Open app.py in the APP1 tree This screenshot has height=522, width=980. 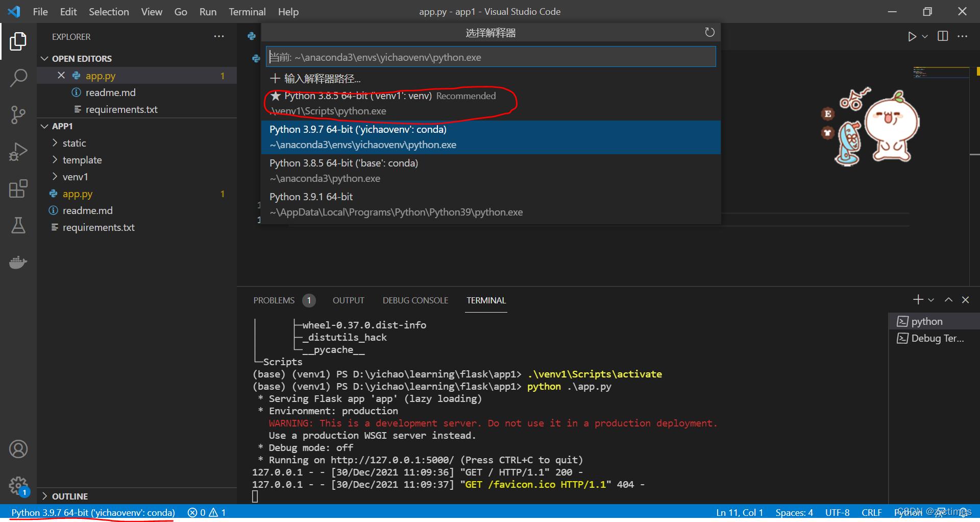point(136,194)
